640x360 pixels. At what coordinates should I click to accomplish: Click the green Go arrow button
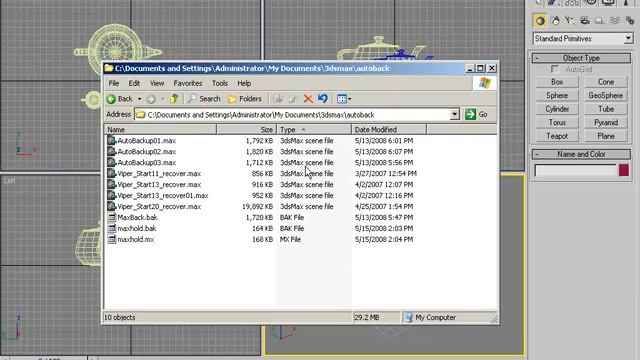470,114
